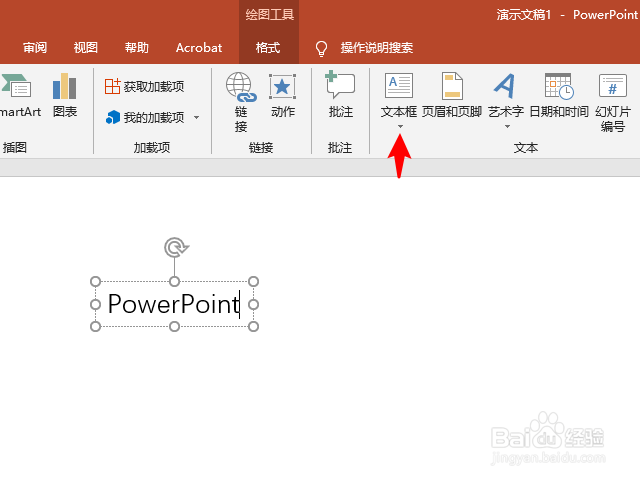This screenshot has height=480, width=640.
Task: Open the 帮助 help tab
Action: click(x=136, y=48)
